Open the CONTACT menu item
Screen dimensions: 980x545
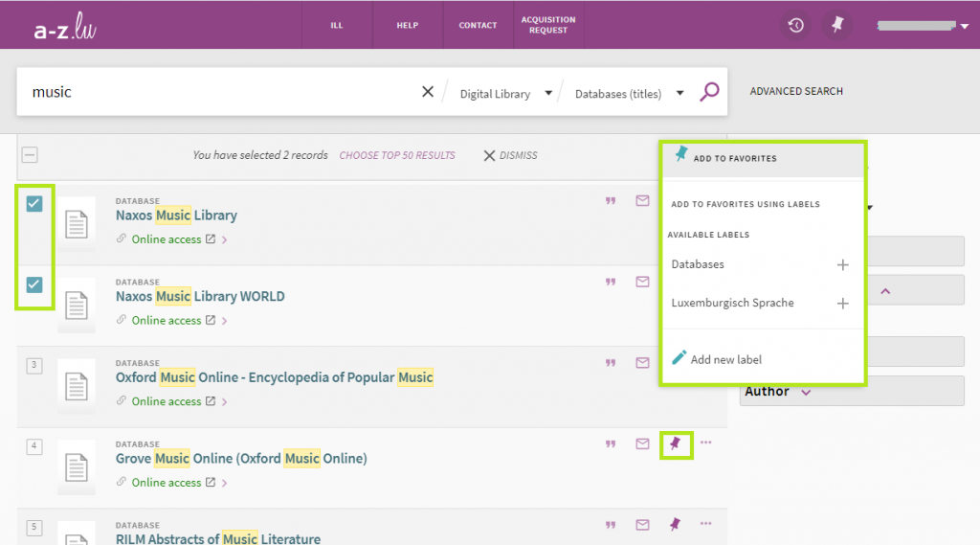pyautogui.click(x=479, y=25)
